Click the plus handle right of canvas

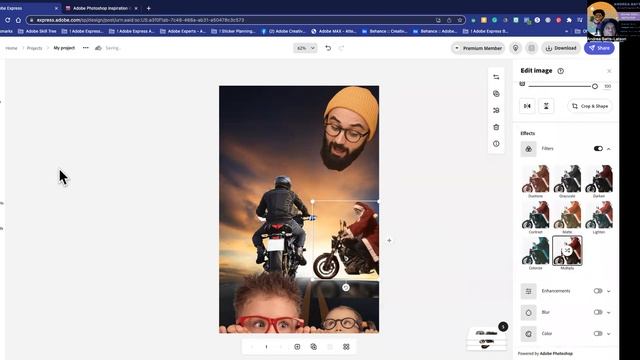[389, 241]
